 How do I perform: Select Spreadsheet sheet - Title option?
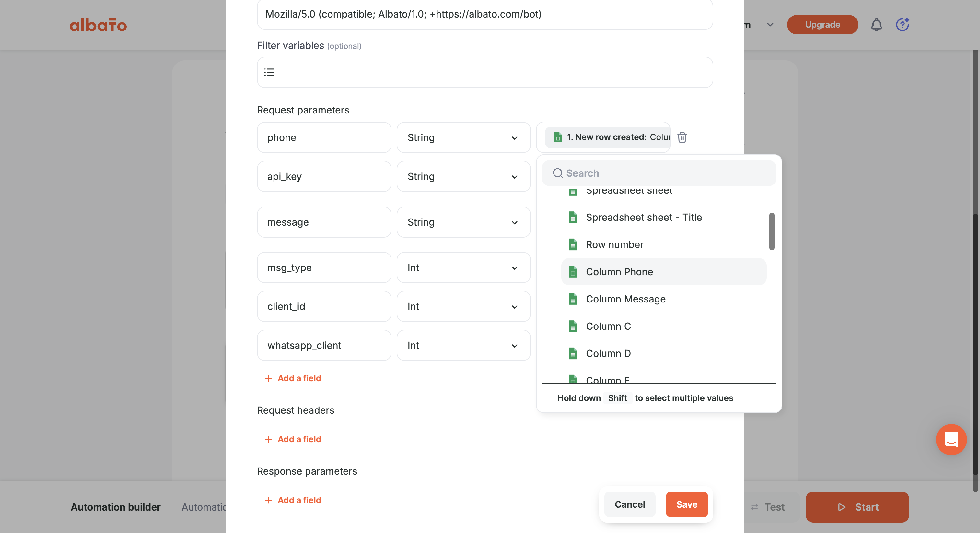click(663, 218)
